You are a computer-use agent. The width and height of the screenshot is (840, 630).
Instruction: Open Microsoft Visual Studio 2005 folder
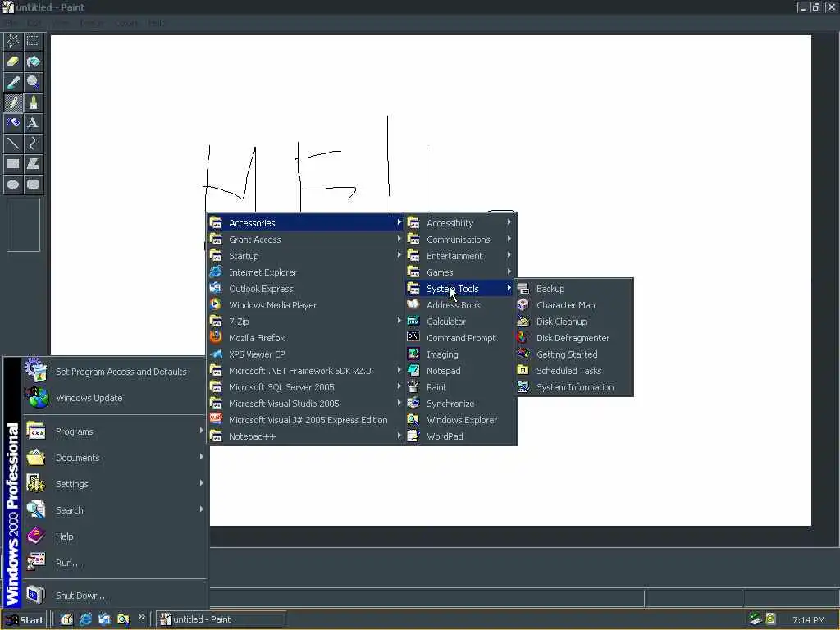305,404
